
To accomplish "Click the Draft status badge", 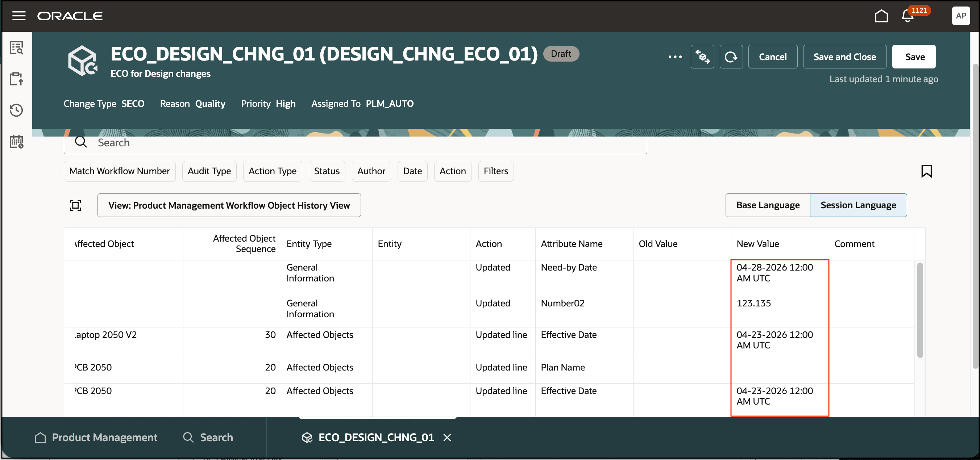I will click(x=561, y=54).
